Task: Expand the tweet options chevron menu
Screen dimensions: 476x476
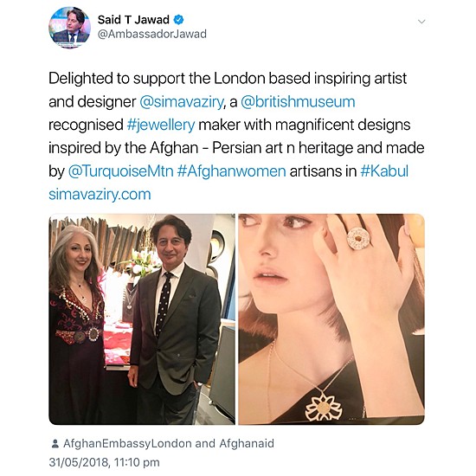Action: tap(421, 22)
